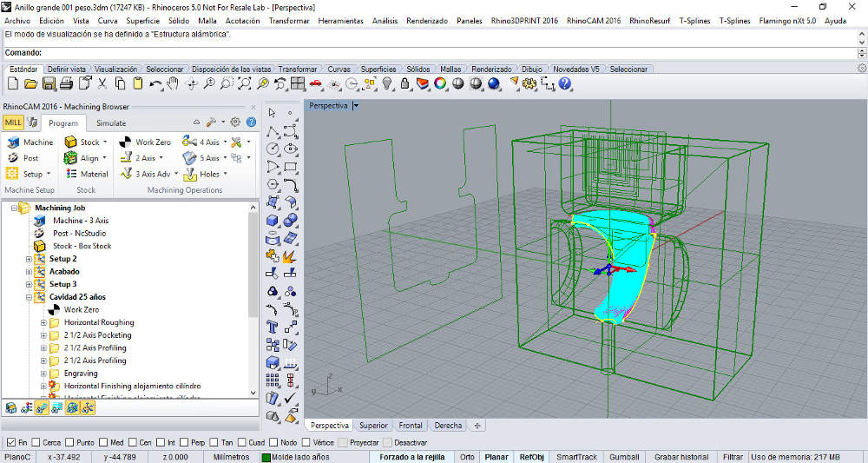Toggle the Gumball status bar option
868x463 pixels.
tap(624, 457)
